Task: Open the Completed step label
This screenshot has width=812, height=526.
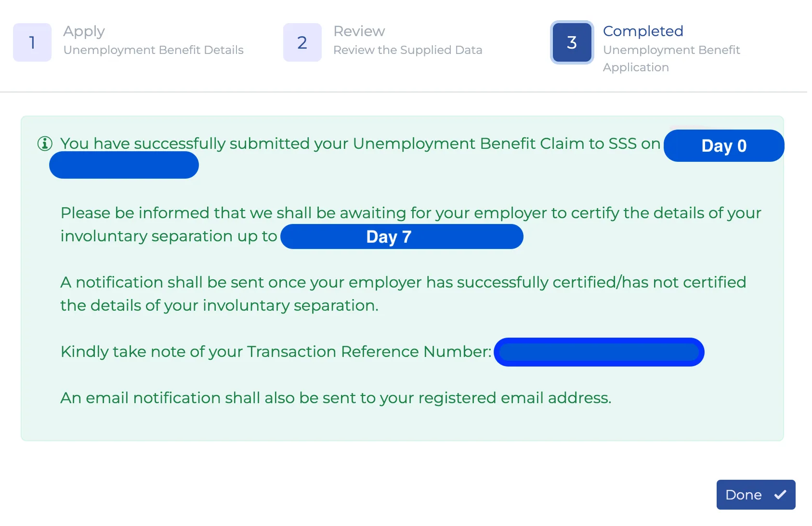Action: tap(643, 31)
